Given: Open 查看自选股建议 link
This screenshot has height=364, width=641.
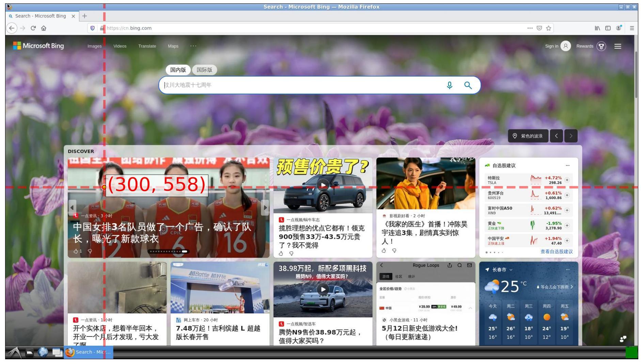Looking at the screenshot, I should click(556, 252).
